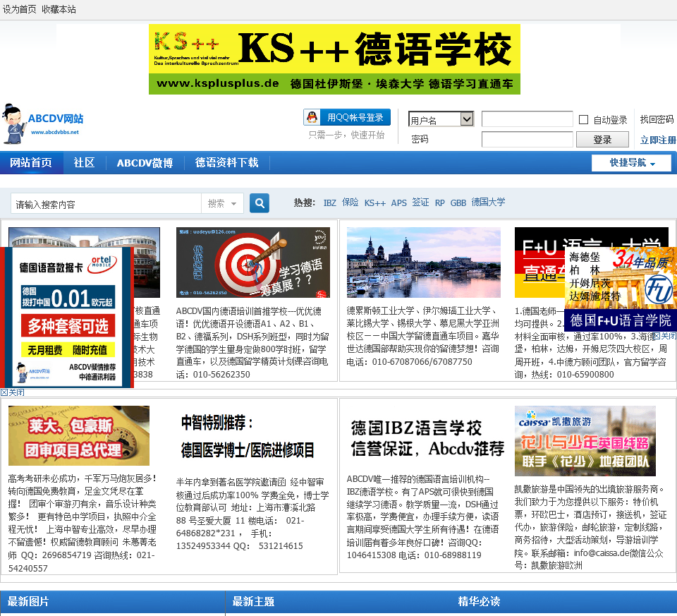Viewport: 677px width, 616px height.
Task: Click the 半年内拿到著名医学院邀请函 description text
Action: coord(252,514)
